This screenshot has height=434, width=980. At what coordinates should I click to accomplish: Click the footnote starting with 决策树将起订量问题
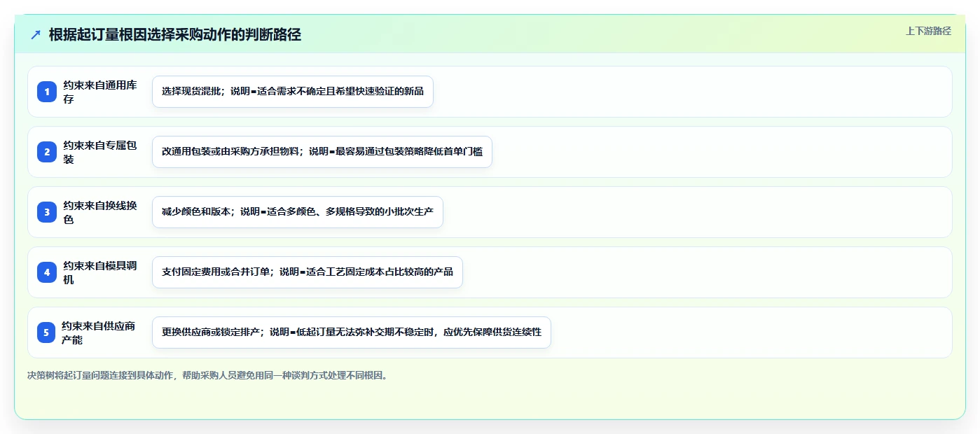point(207,375)
